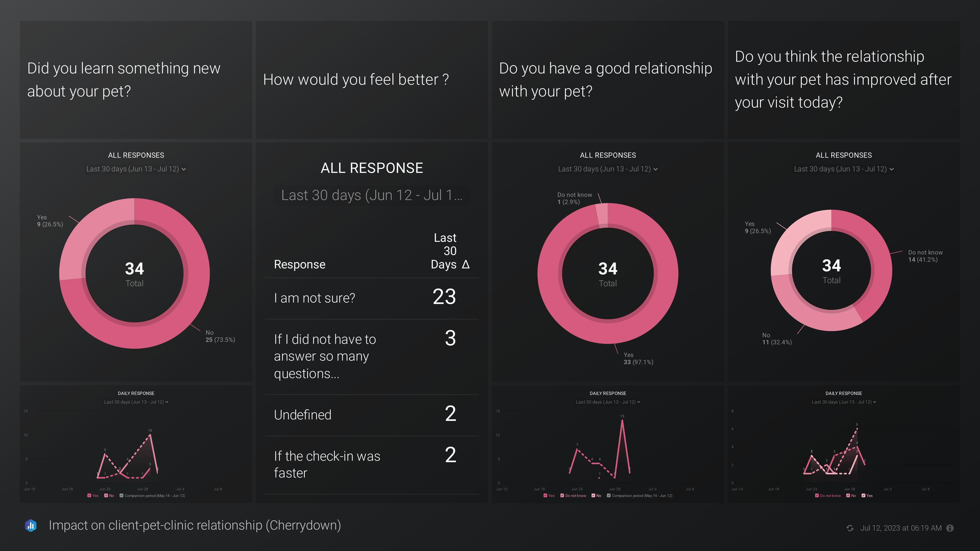Click the info icon beside timestamp
This screenshot has height=551, width=980.
pos(950,528)
